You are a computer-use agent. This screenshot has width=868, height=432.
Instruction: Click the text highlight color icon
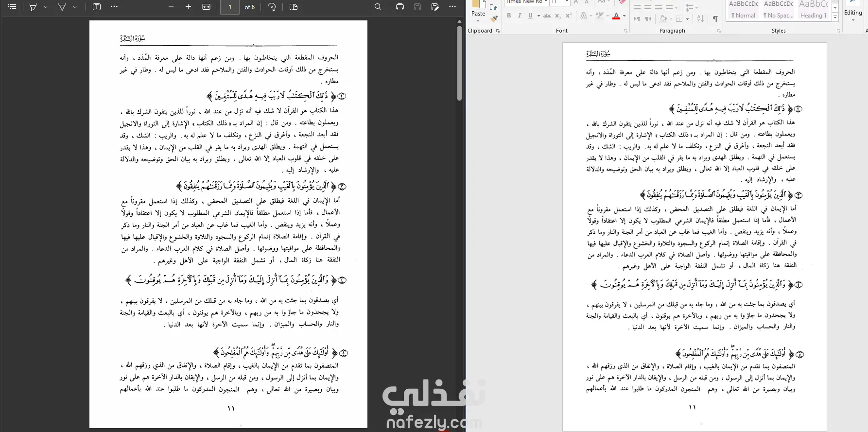click(600, 16)
